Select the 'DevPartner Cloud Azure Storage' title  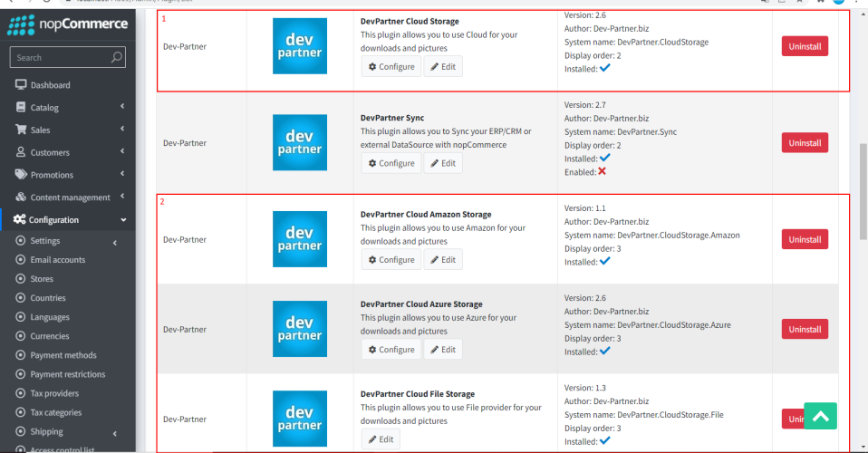[421, 304]
